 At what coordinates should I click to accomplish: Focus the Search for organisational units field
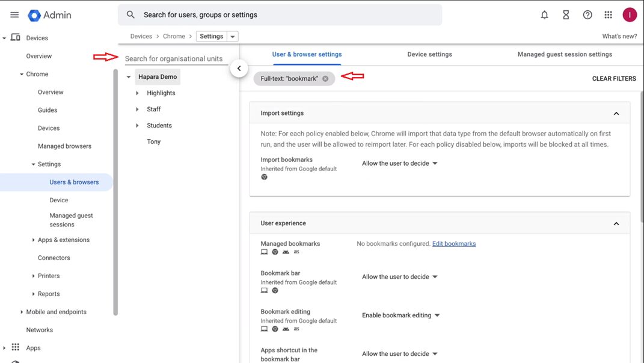coord(176,59)
